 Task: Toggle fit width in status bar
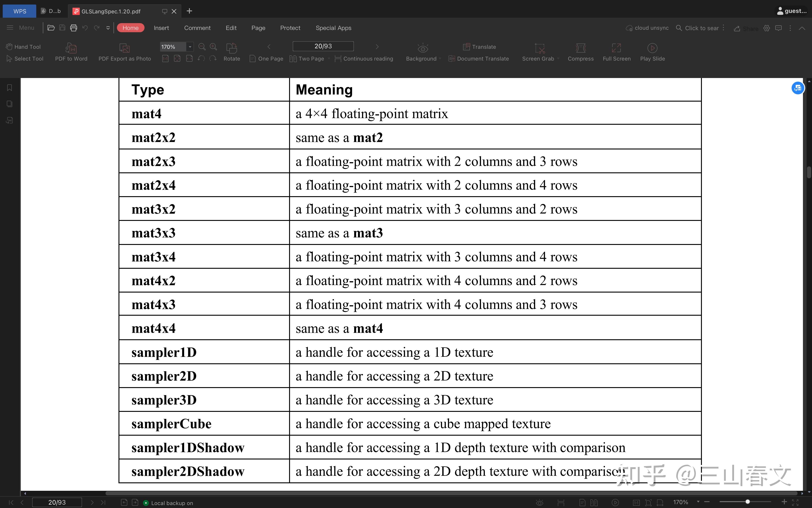[x=660, y=503]
